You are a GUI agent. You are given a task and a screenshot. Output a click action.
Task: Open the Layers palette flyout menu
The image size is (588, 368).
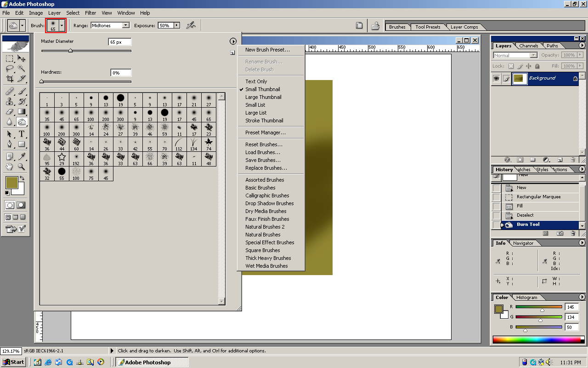(x=582, y=46)
